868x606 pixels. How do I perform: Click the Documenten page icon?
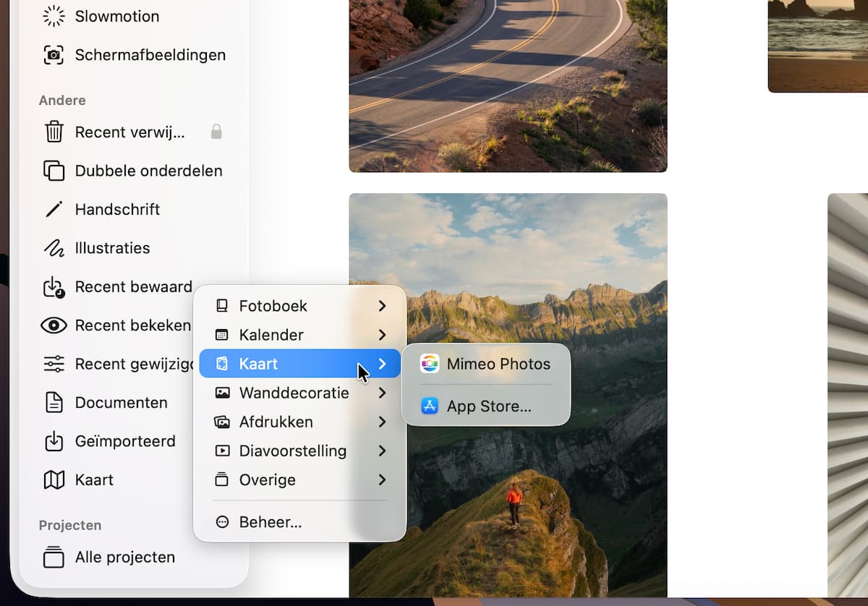click(x=54, y=403)
